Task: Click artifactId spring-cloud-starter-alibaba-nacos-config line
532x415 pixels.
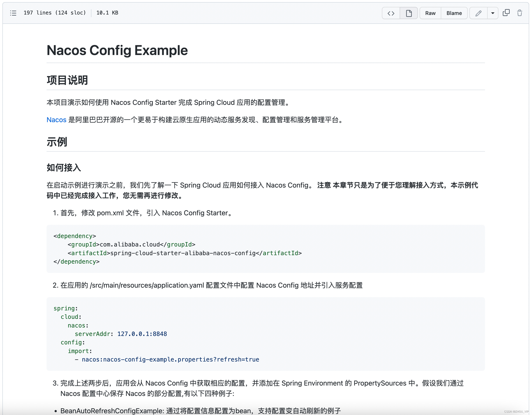Action: coord(185,253)
